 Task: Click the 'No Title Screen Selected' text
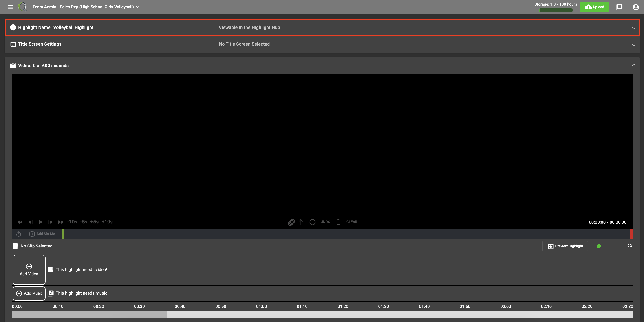pos(244,44)
